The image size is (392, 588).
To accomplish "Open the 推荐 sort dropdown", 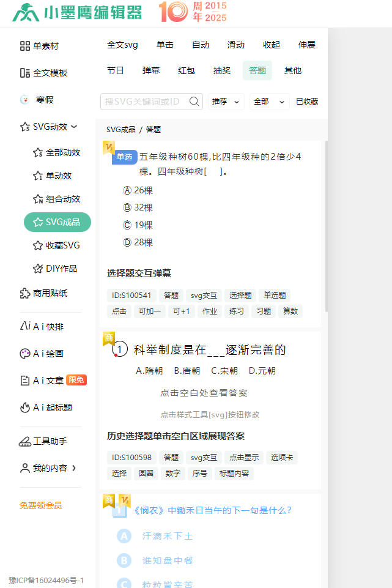I will (x=226, y=102).
